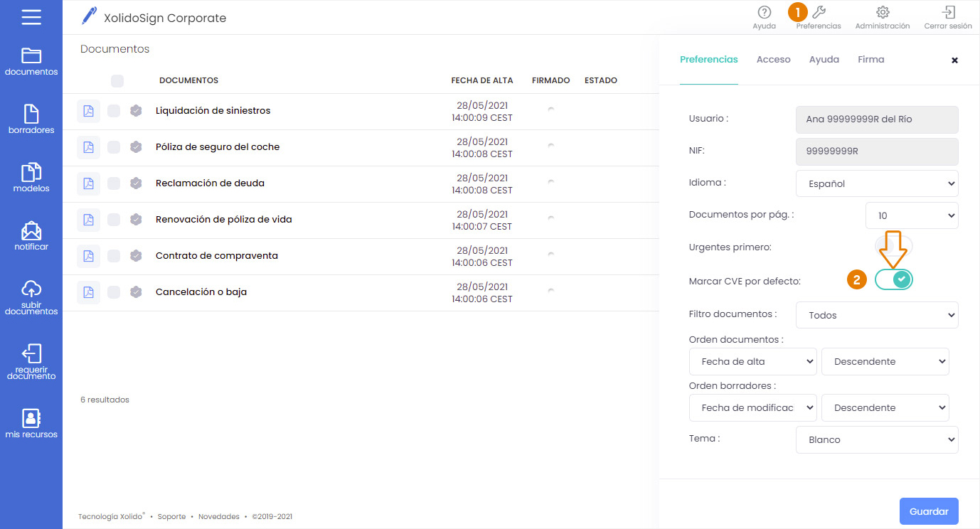Click the FIRMADO column header
The width and height of the screenshot is (980, 529).
[551, 80]
